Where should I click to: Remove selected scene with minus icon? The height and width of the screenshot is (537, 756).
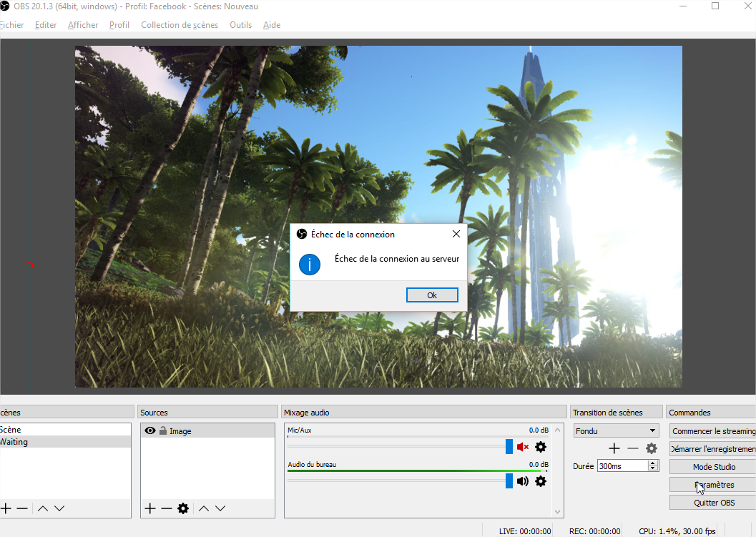(x=22, y=508)
